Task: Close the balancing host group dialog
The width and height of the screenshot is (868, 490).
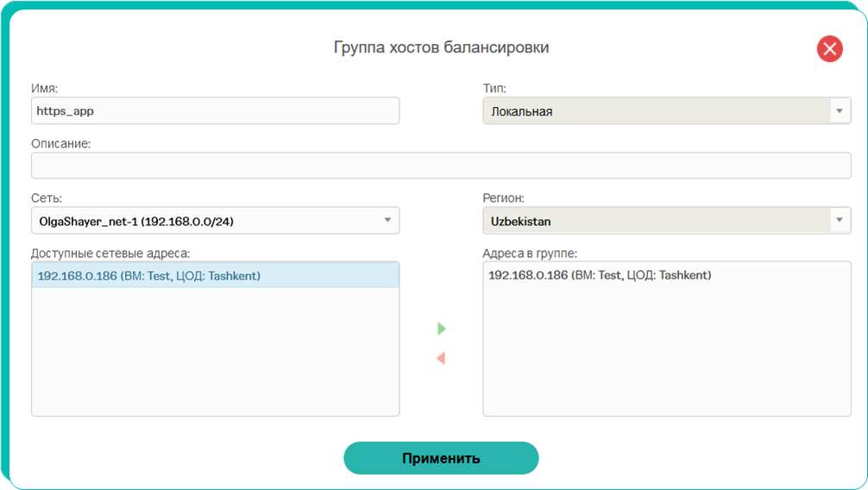Action: pyautogui.click(x=829, y=48)
